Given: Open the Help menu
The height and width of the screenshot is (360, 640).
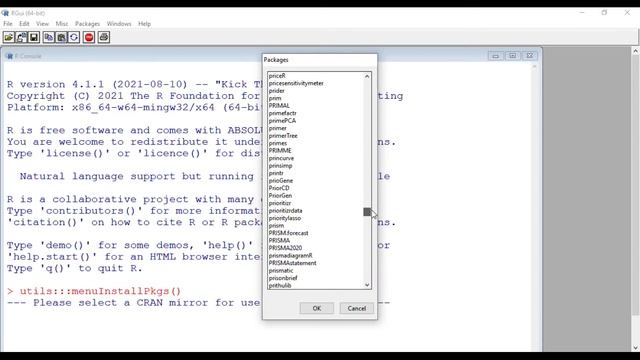Looking at the screenshot, I should pos(144,24).
